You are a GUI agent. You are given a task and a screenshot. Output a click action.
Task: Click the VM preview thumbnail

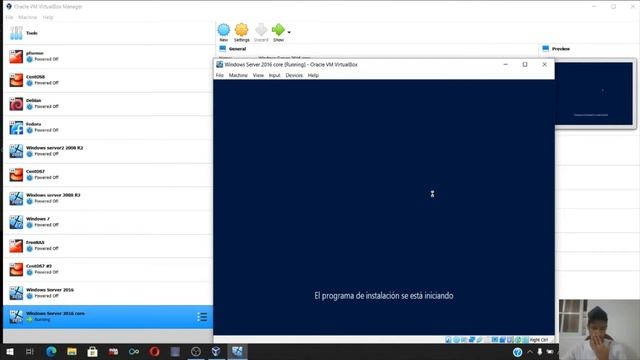(594, 93)
